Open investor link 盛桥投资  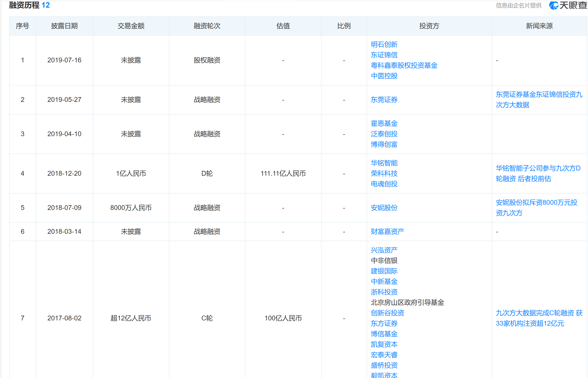[384, 366]
